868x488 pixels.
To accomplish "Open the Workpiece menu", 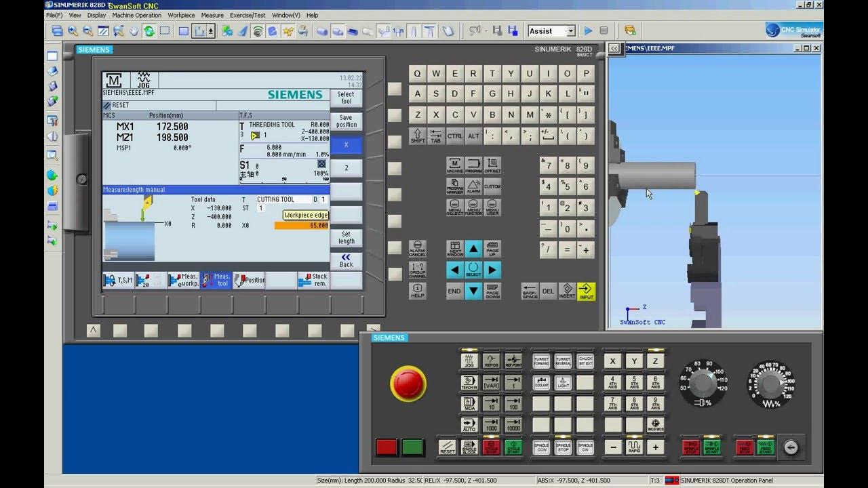I will (181, 15).
